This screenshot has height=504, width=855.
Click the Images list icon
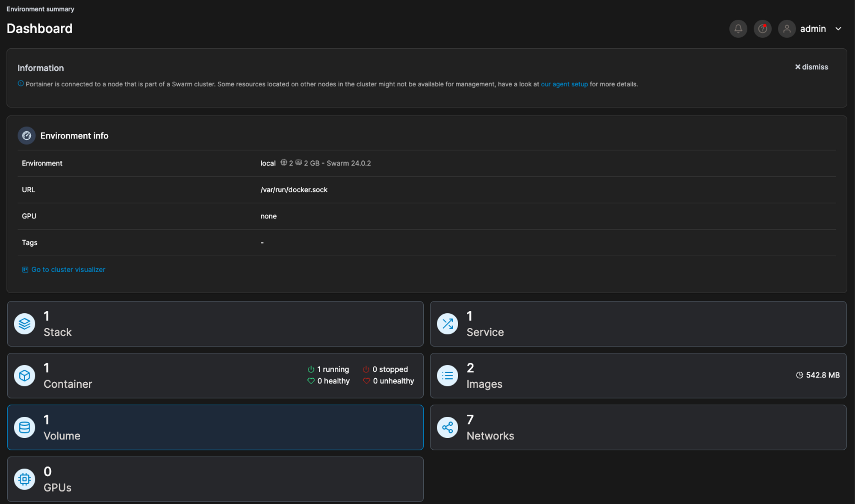tap(448, 375)
